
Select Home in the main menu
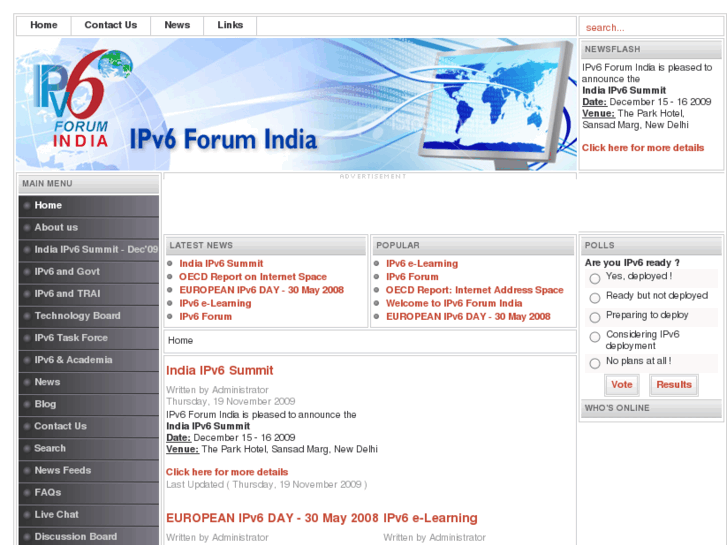(x=89, y=205)
